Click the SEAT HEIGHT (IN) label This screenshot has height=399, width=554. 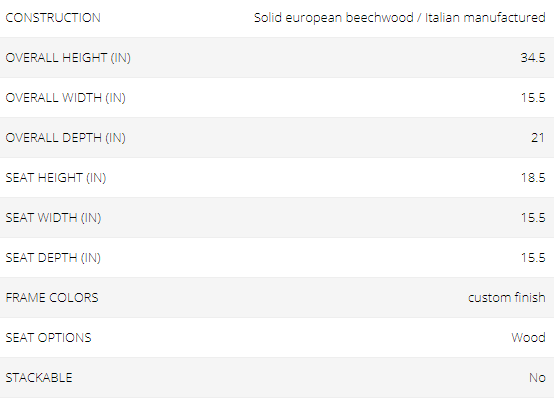(56, 177)
